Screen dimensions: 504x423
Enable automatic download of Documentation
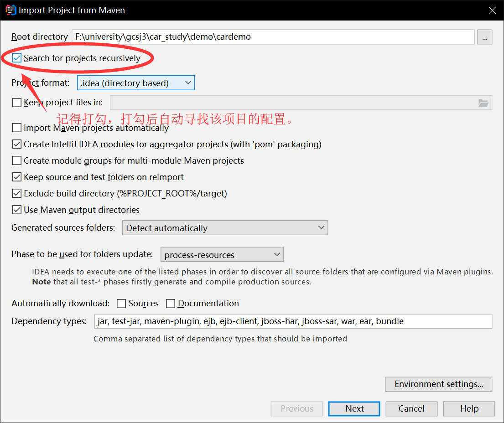[171, 304]
